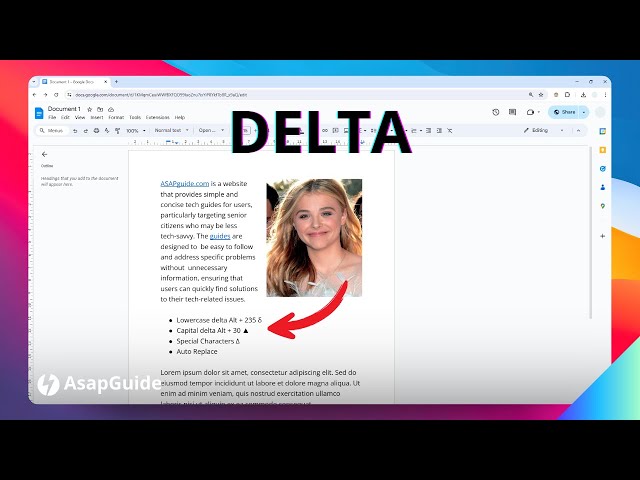Open the Tools menu
The height and width of the screenshot is (480, 640).
tap(135, 118)
